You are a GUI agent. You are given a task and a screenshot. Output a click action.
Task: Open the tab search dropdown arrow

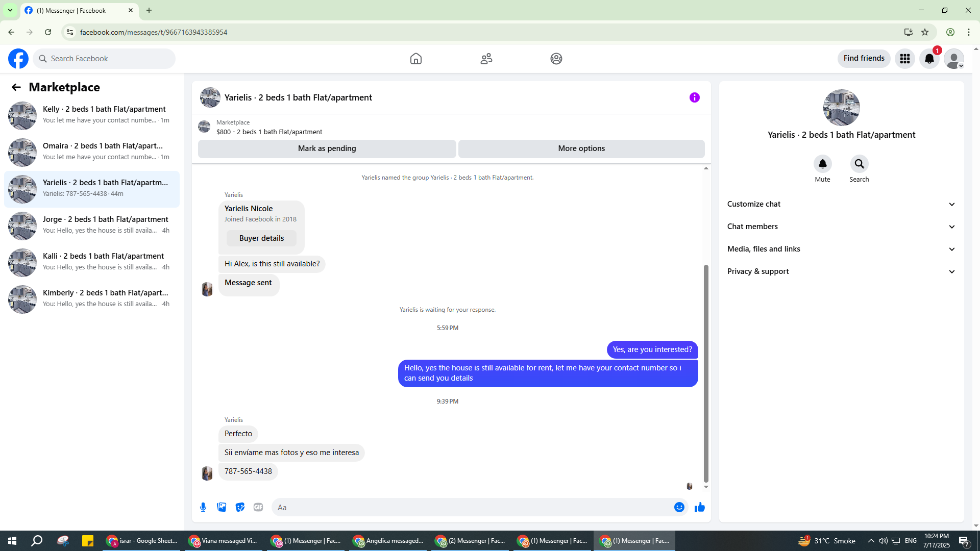(10, 10)
